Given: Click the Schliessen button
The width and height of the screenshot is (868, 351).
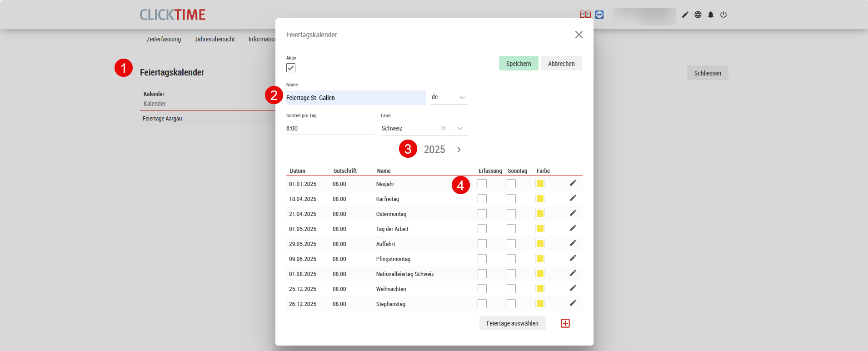Looking at the screenshot, I should [708, 73].
